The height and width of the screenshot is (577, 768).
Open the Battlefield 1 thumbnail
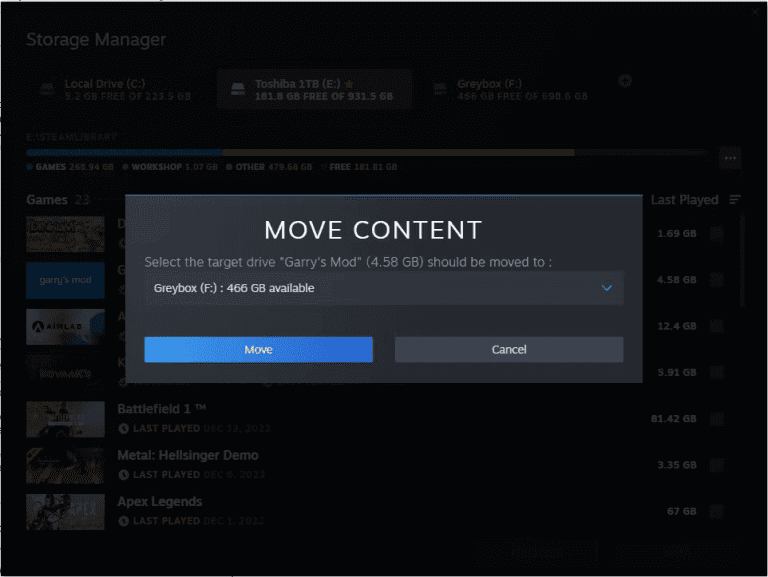tap(65, 419)
